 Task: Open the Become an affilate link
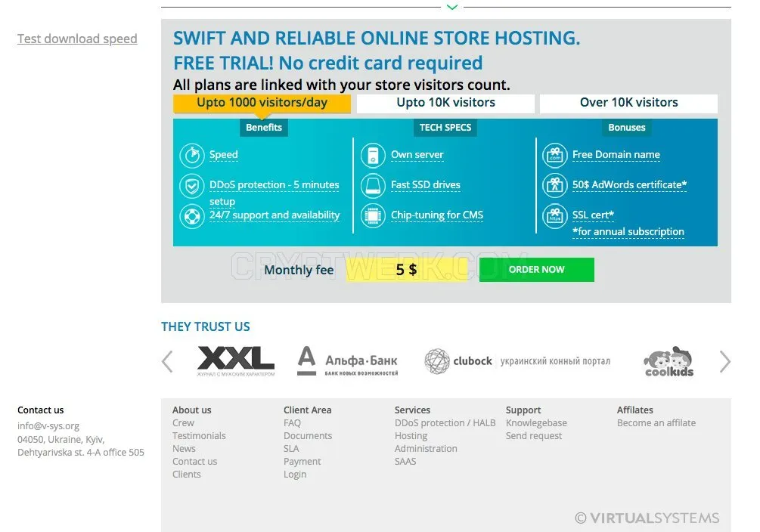pos(656,423)
